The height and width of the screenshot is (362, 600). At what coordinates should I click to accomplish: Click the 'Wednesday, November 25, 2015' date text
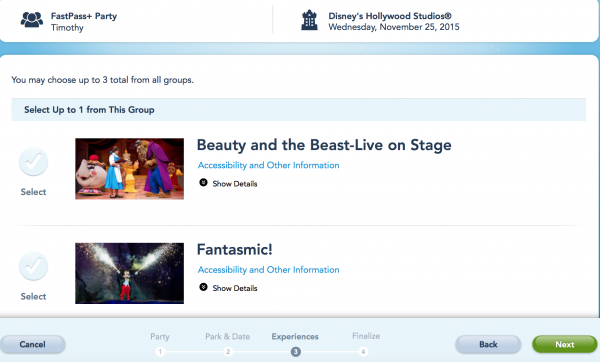[394, 27]
